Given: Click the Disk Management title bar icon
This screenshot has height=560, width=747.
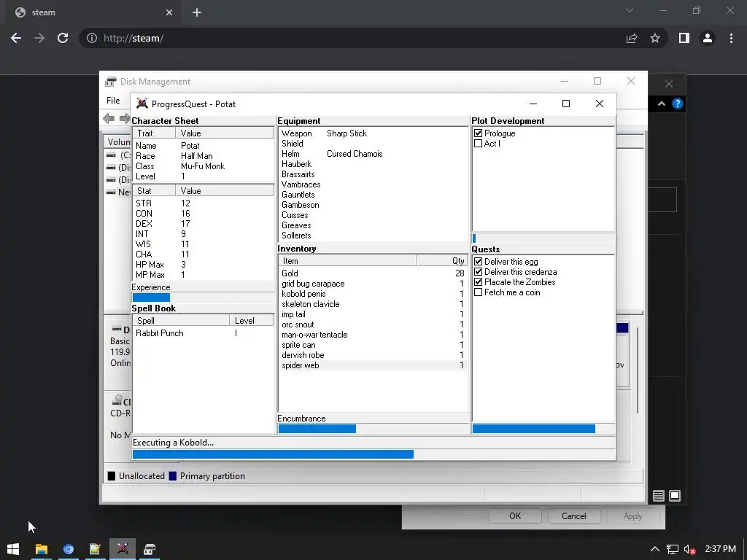Looking at the screenshot, I should tap(111, 82).
